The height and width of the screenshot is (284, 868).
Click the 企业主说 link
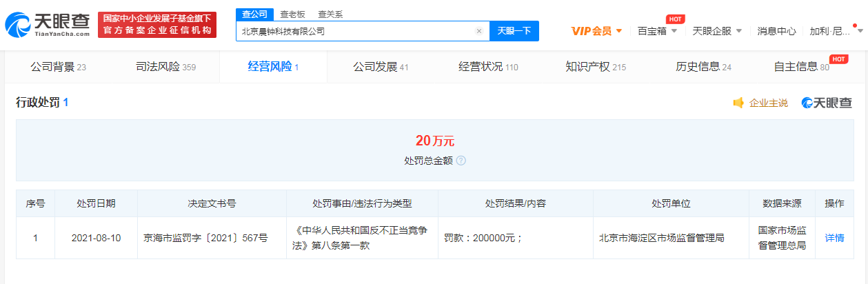coord(768,103)
